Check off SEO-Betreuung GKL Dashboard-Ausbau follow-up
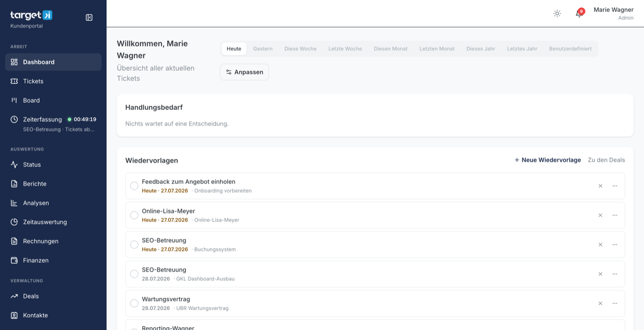644x330 pixels. 134,274
